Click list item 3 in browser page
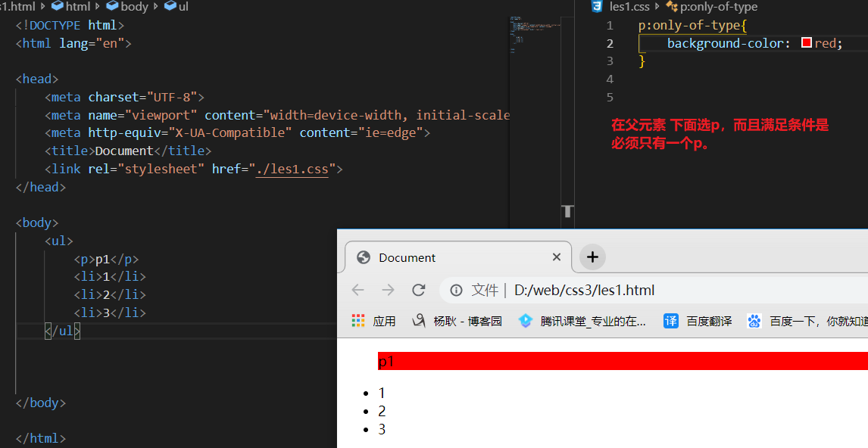 tap(382, 429)
